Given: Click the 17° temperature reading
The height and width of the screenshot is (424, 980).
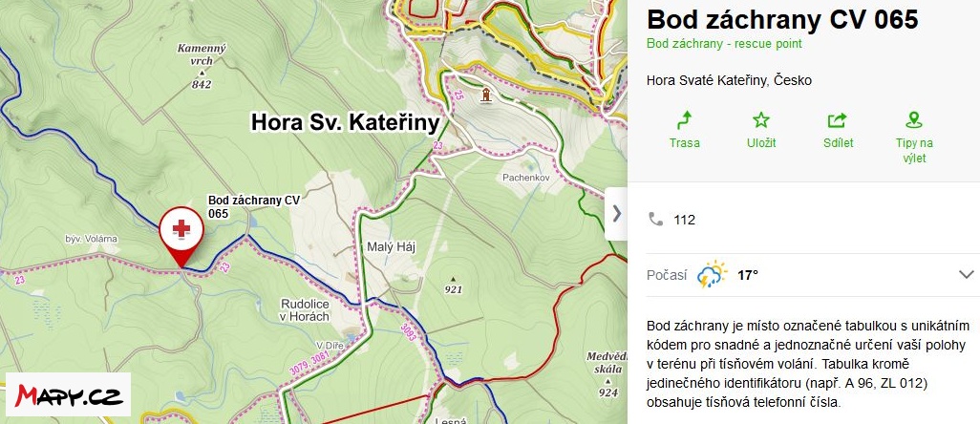Looking at the screenshot, I should click(x=747, y=275).
